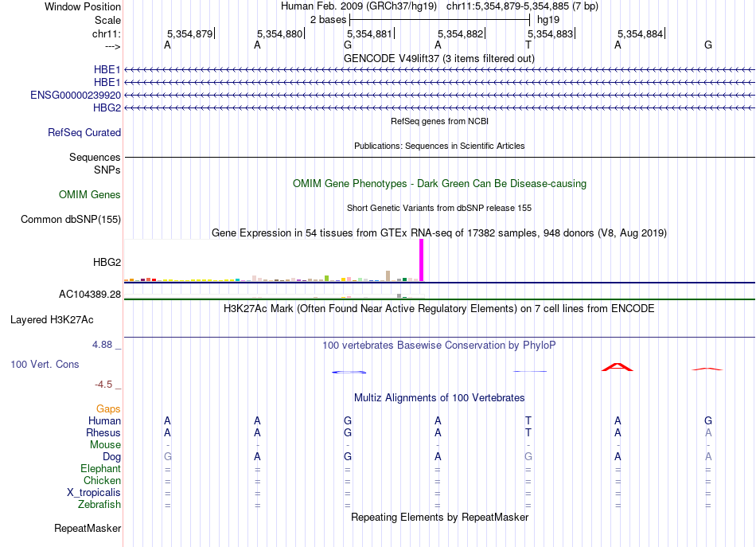Click the tan GTEx bar near magenta bar
The image size is (756, 547).
click(388, 276)
